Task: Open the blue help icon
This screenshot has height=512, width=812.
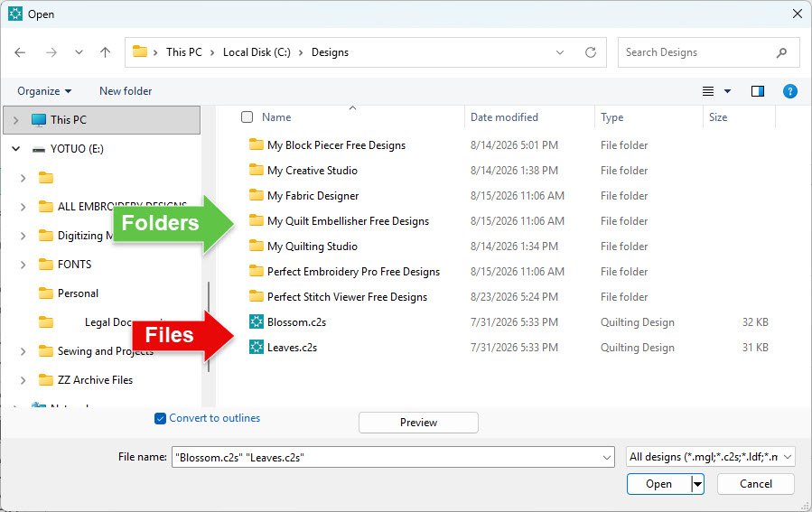Action: click(x=789, y=91)
